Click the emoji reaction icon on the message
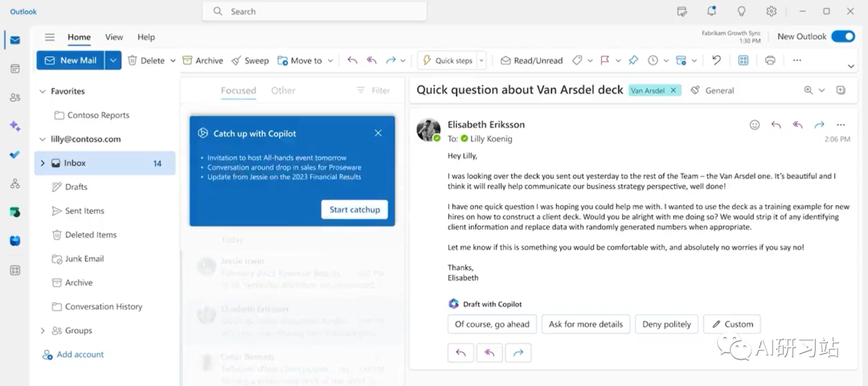Viewport: 868px width, 386px height. click(755, 125)
